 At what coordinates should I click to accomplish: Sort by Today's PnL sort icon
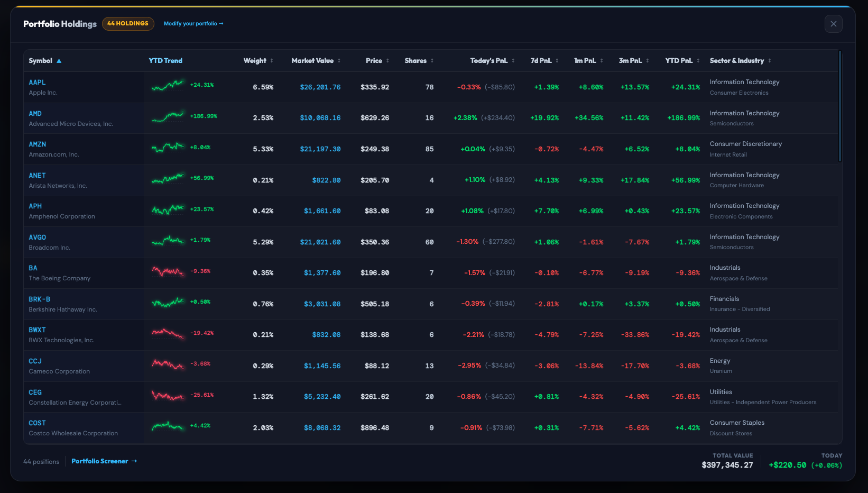click(513, 61)
